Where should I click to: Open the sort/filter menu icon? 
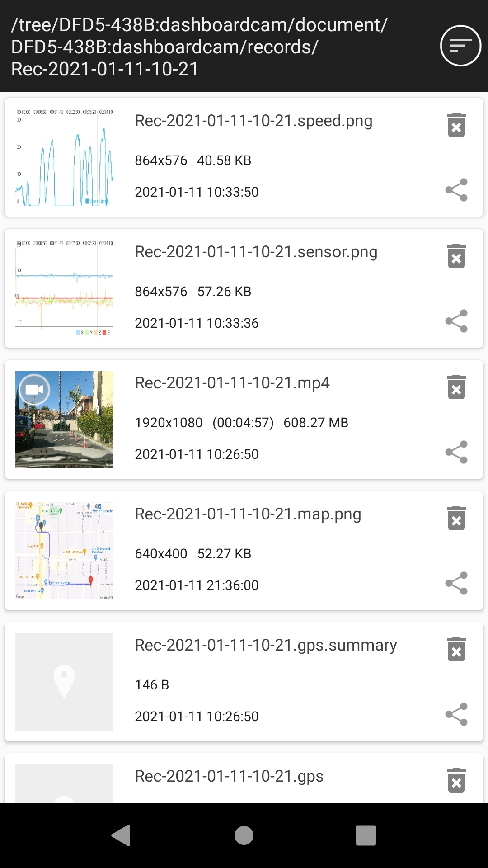point(460,46)
